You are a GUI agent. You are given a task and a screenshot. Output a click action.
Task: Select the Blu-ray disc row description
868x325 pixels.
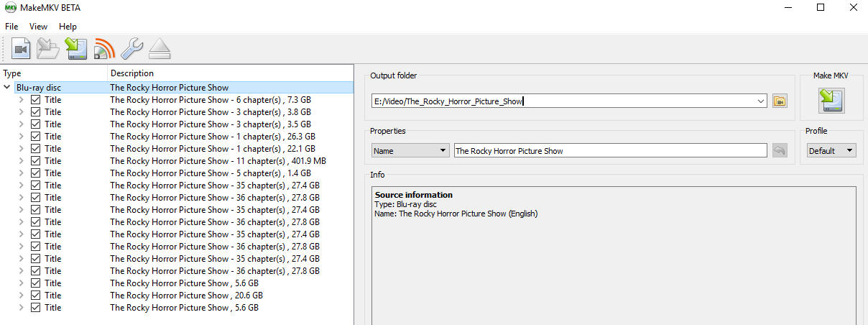[169, 88]
